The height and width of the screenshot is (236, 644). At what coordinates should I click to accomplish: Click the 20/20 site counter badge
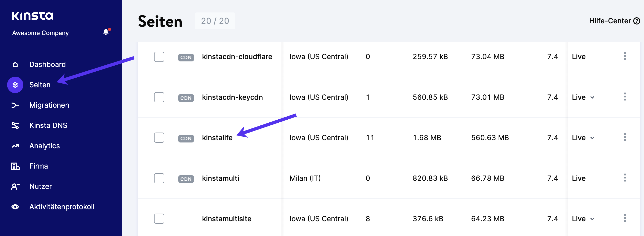215,21
